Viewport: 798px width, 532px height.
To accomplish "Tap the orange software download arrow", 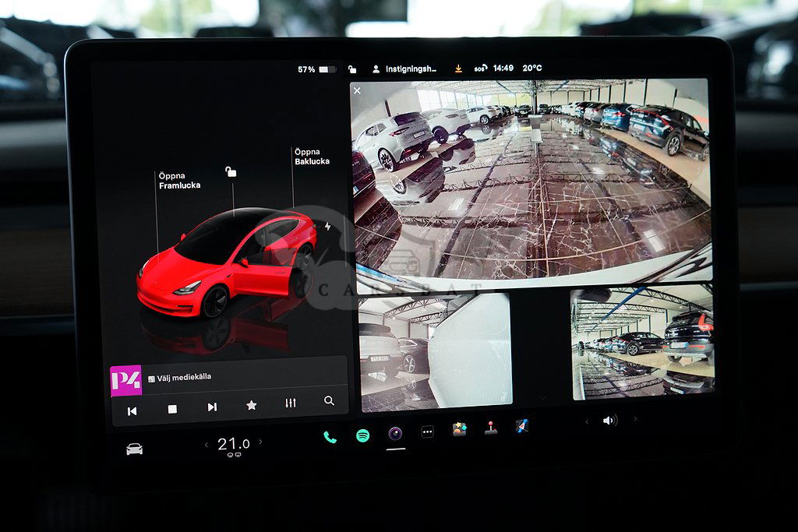I will pyautogui.click(x=458, y=69).
